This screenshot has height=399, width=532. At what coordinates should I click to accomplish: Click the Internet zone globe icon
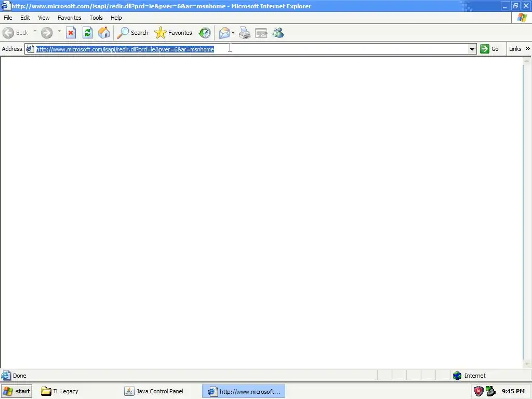pyautogui.click(x=457, y=376)
